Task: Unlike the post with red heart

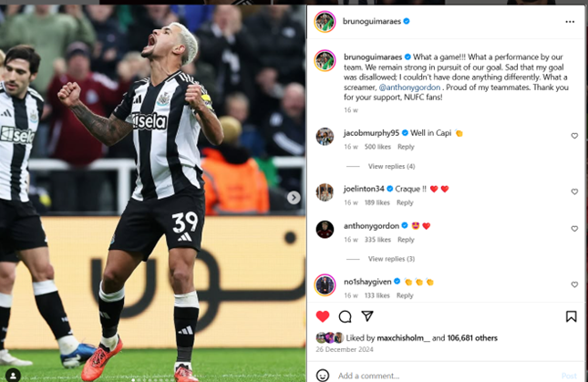Action: tap(323, 316)
